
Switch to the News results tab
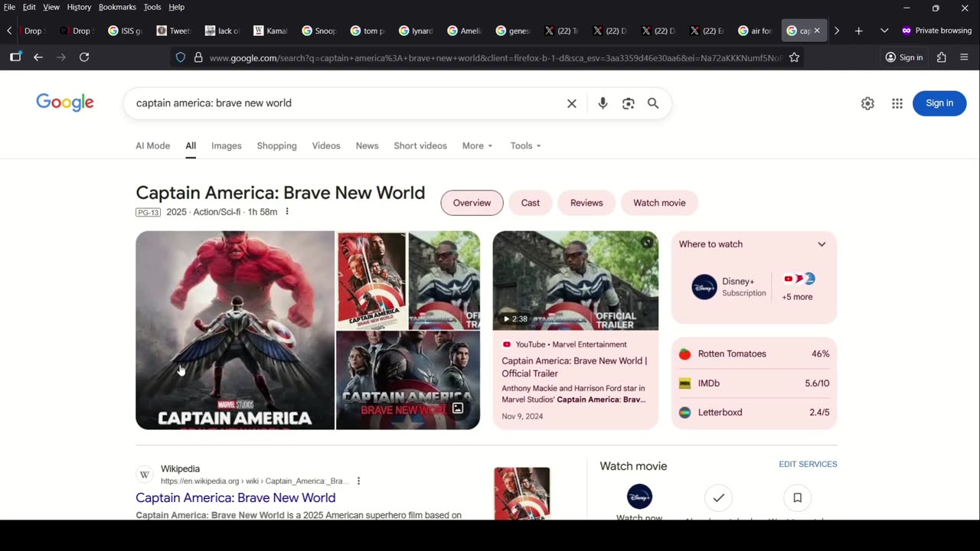click(x=367, y=146)
